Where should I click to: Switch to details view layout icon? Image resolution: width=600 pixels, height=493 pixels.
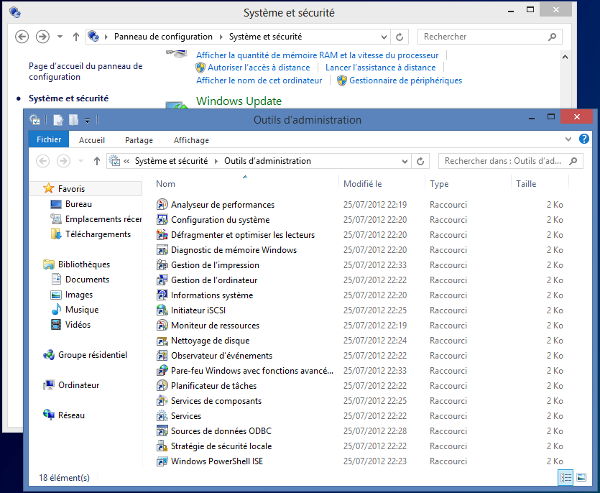(566, 478)
